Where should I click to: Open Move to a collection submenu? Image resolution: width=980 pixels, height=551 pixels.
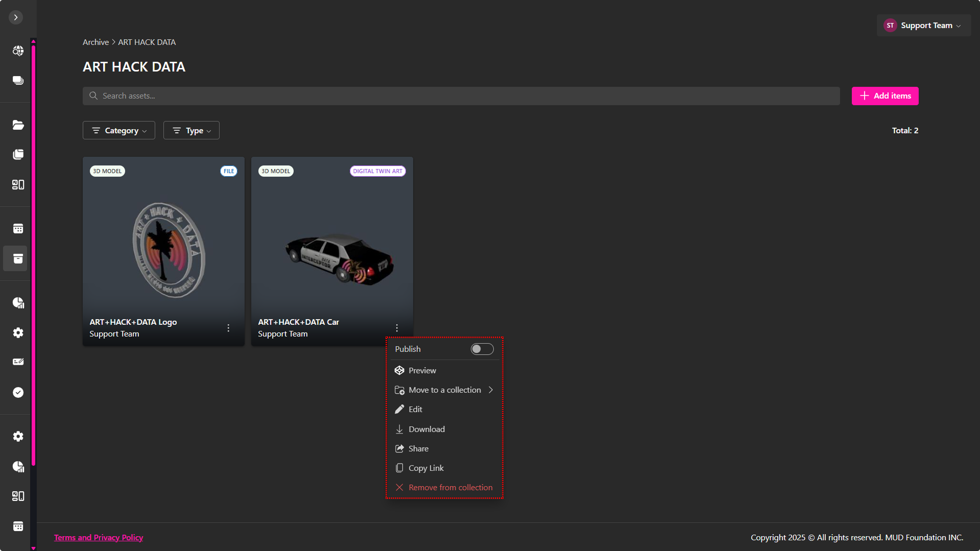point(444,390)
